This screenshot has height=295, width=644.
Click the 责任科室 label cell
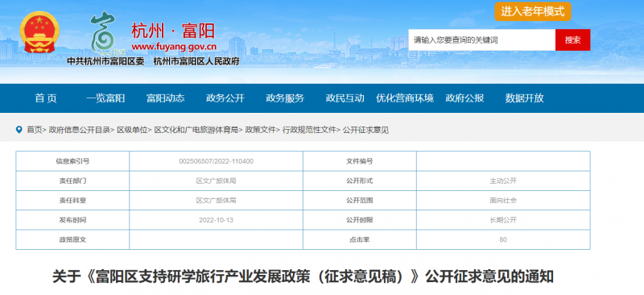(x=72, y=201)
